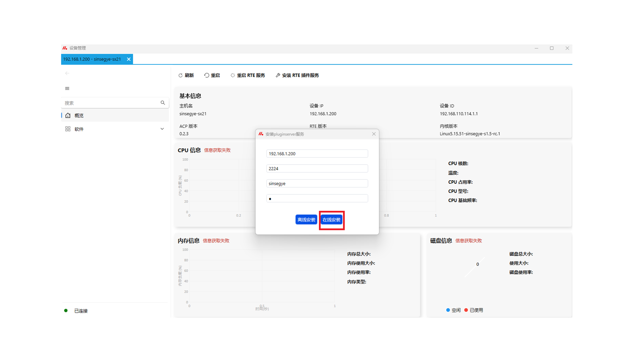The image size is (644, 362).
Task: Click the IP address field with 192.168.1.200
Action: 317,154
